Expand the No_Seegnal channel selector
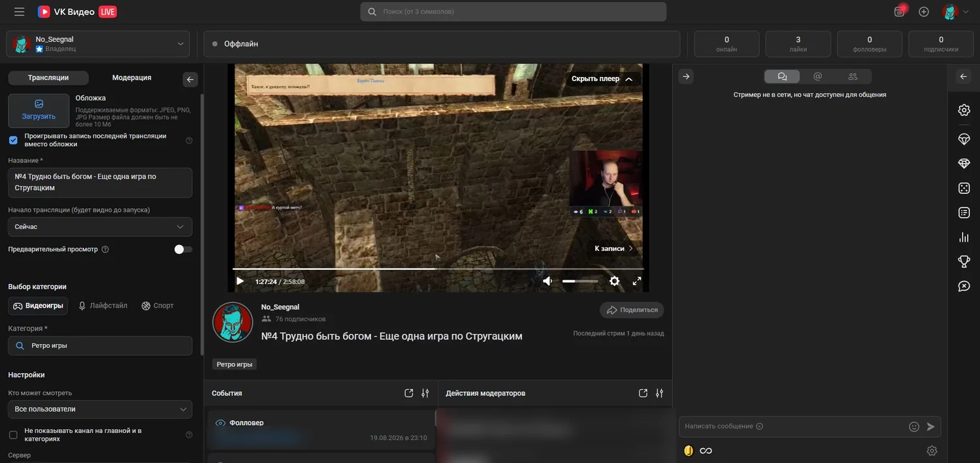 (98, 44)
